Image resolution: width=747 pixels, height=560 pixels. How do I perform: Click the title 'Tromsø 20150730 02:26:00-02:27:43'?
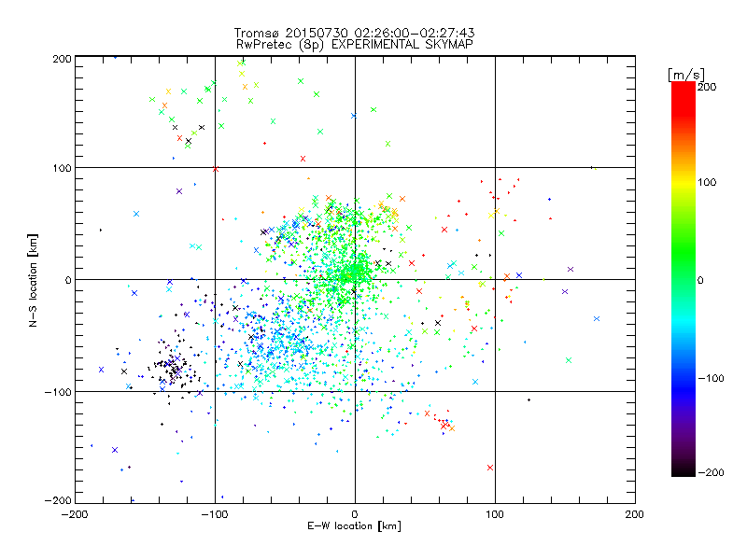(355, 33)
